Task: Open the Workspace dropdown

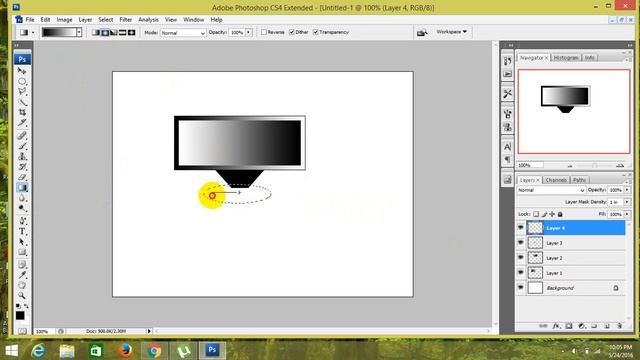Action: coord(451,32)
